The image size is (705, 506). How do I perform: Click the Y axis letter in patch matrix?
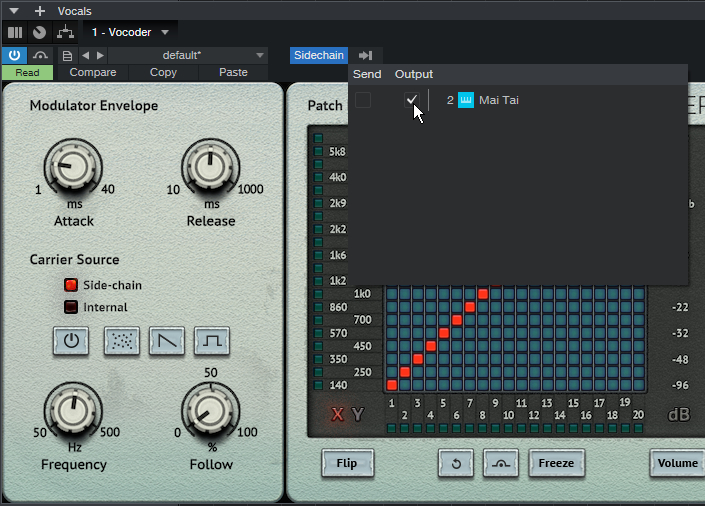(358, 415)
